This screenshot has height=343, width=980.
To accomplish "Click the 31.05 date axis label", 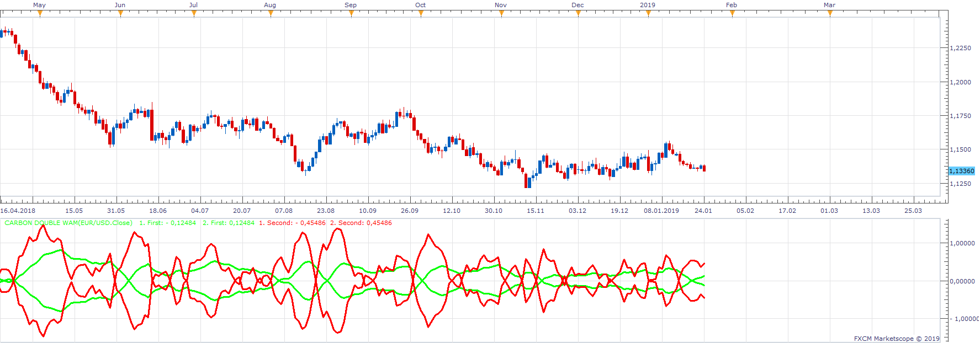I will tap(116, 211).
